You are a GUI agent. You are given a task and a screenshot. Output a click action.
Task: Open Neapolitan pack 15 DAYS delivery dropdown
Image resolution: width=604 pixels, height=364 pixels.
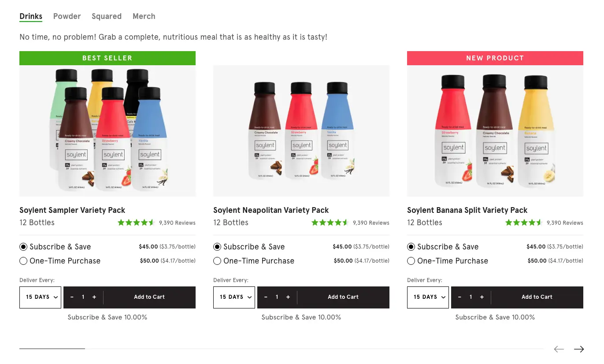click(x=234, y=297)
